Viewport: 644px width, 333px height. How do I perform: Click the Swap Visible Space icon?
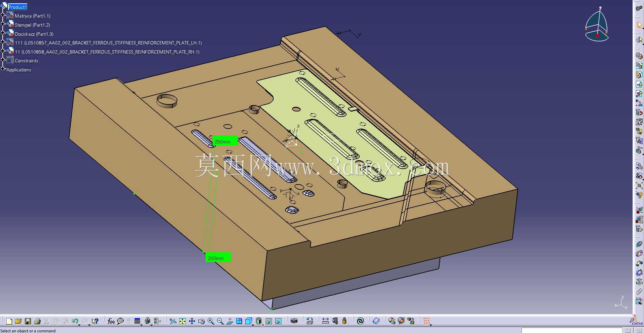(278, 321)
